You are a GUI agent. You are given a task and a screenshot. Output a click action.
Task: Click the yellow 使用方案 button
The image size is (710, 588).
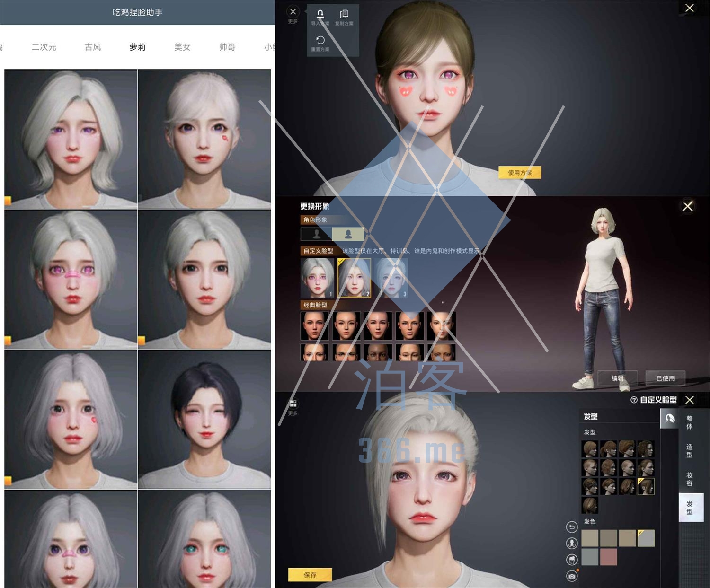coord(520,173)
